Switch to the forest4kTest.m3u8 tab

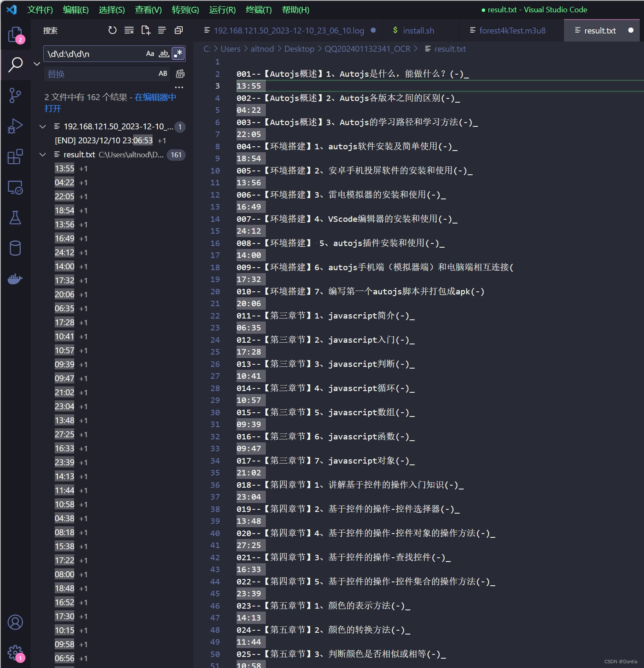pos(512,31)
